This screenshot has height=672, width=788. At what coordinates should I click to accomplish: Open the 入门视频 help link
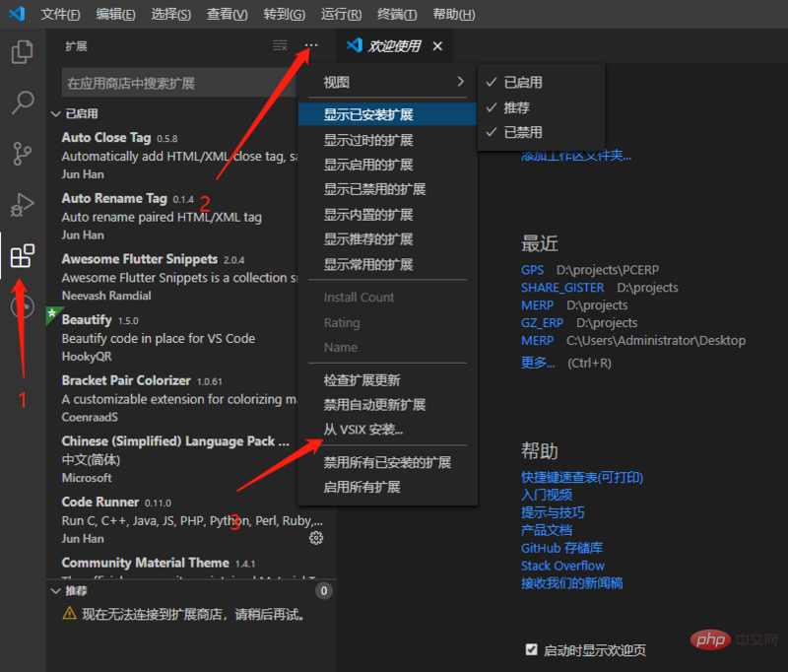click(x=547, y=495)
